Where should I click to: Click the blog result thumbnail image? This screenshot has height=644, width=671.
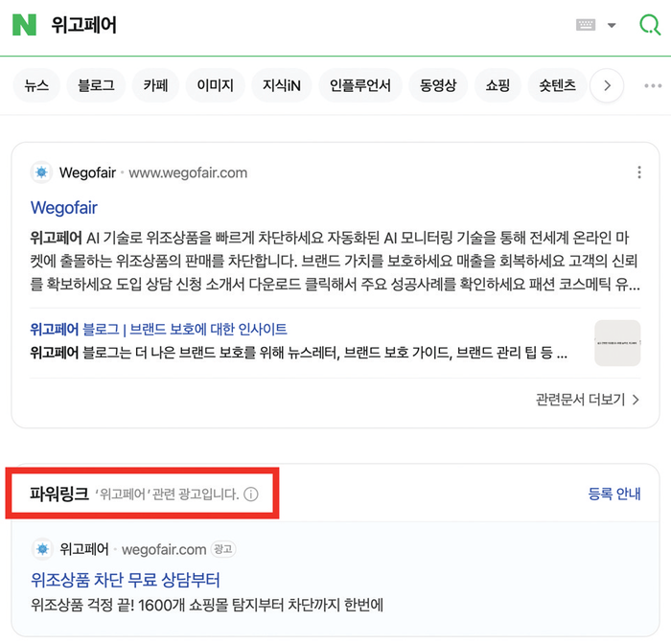pyautogui.click(x=617, y=342)
